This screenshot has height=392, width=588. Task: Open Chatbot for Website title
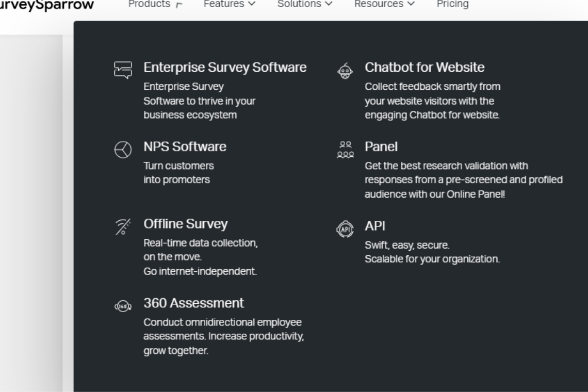(424, 68)
